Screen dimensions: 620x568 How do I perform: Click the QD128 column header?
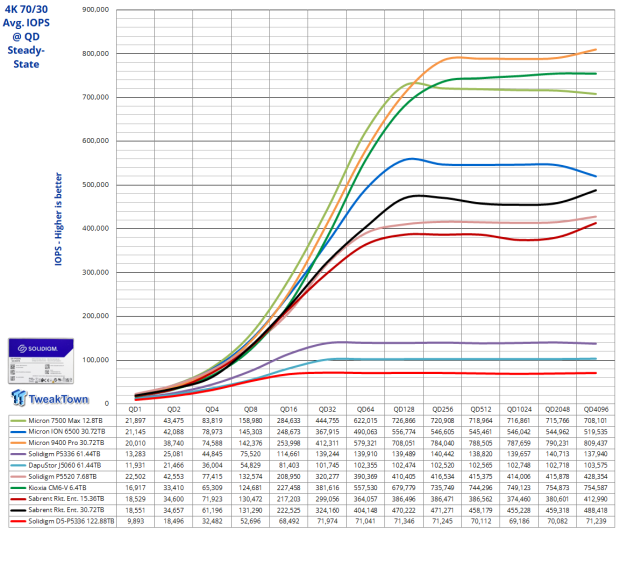pos(404,409)
